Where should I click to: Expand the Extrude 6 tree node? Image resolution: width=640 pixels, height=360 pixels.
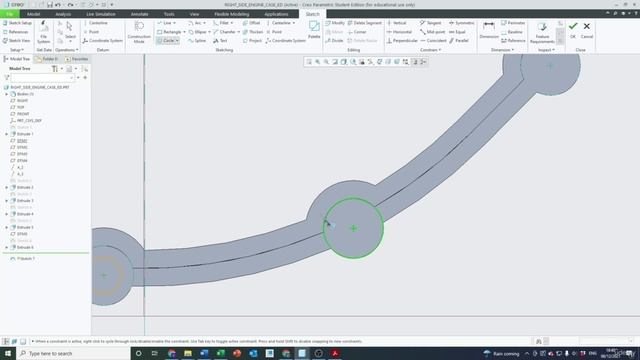click(7, 247)
